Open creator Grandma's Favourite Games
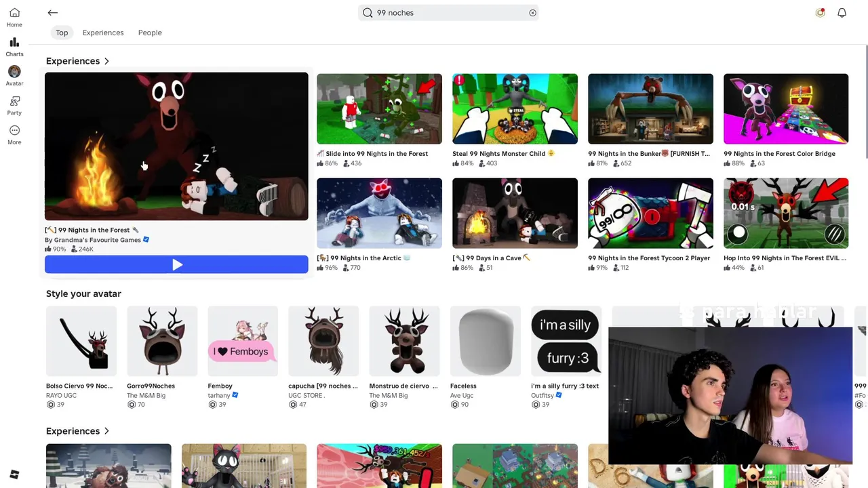 click(x=93, y=239)
